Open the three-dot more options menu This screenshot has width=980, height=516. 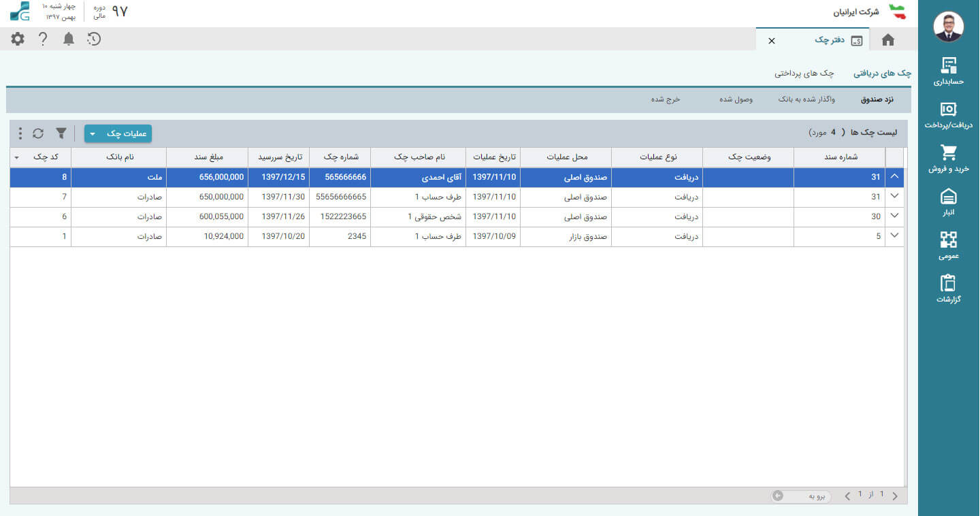tap(20, 133)
